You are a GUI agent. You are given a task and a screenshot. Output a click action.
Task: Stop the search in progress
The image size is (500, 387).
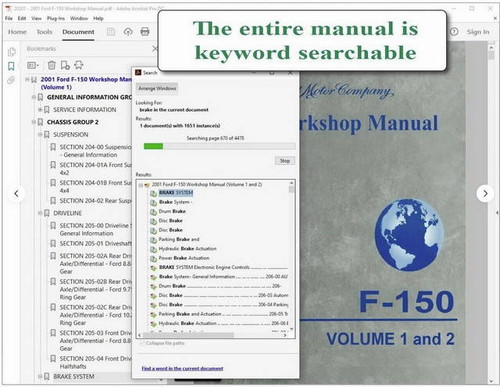point(285,161)
